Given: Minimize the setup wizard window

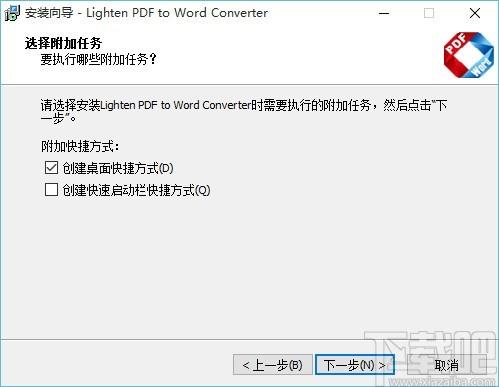Looking at the screenshot, I should pyautogui.click(x=384, y=13).
